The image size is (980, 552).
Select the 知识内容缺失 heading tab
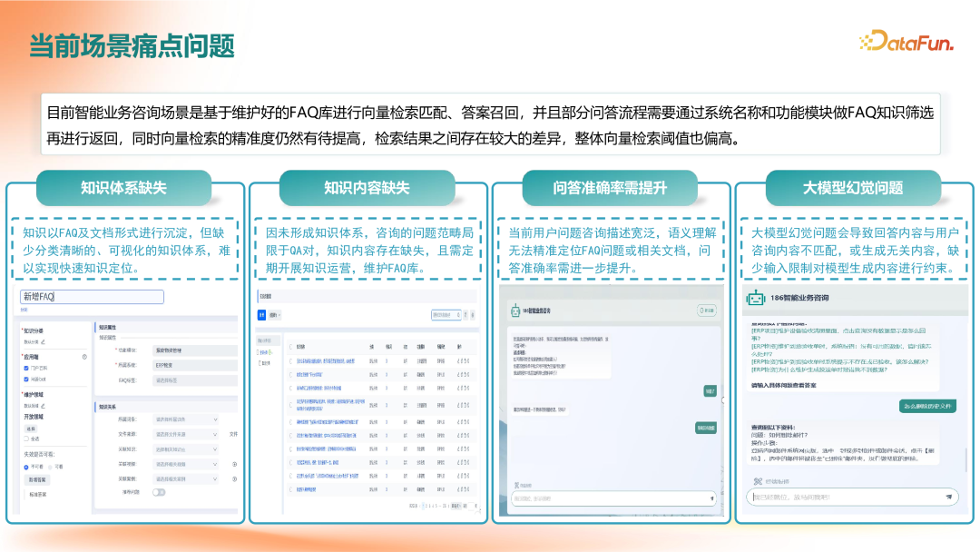point(367,188)
